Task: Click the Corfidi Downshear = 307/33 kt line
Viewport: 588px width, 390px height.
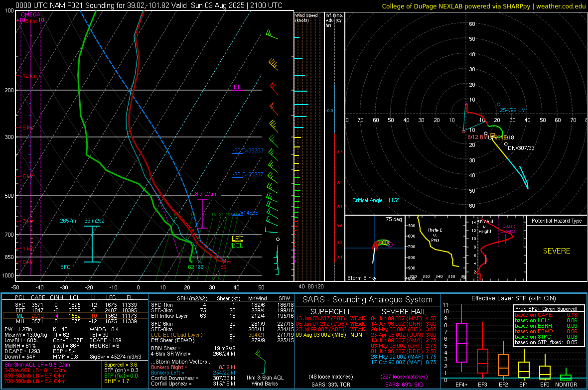Action: coord(193,378)
